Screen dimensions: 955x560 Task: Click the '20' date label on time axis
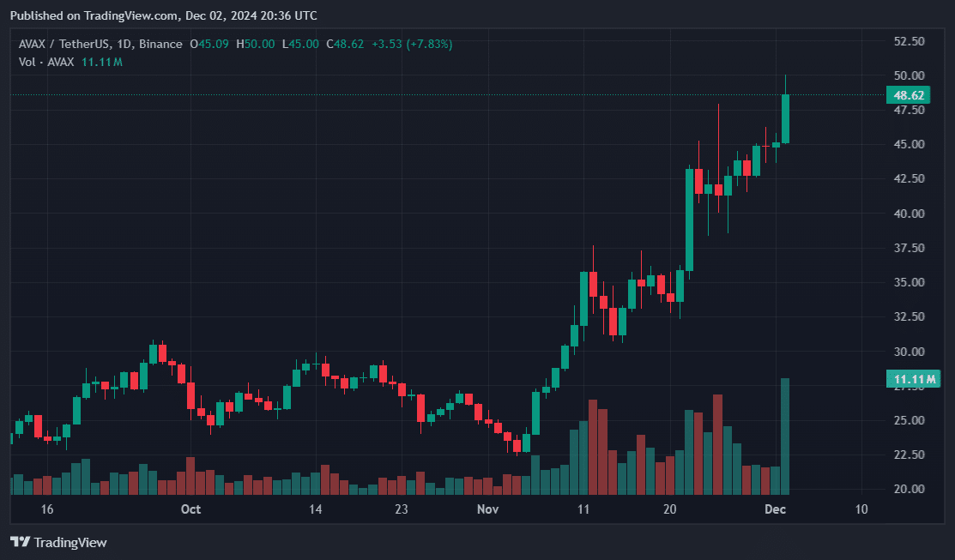669,509
